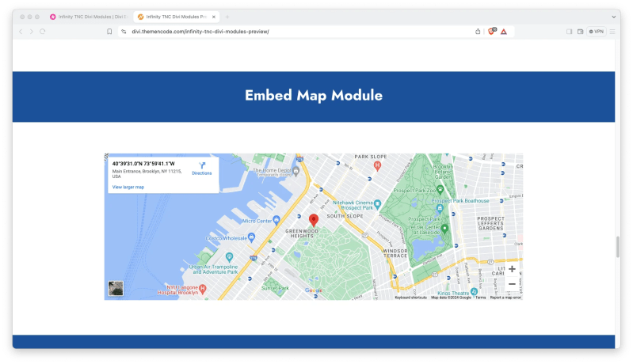Open Keyboard shortcuts on the map
This screenshot has height=364, width=633.
coord(410,298)
